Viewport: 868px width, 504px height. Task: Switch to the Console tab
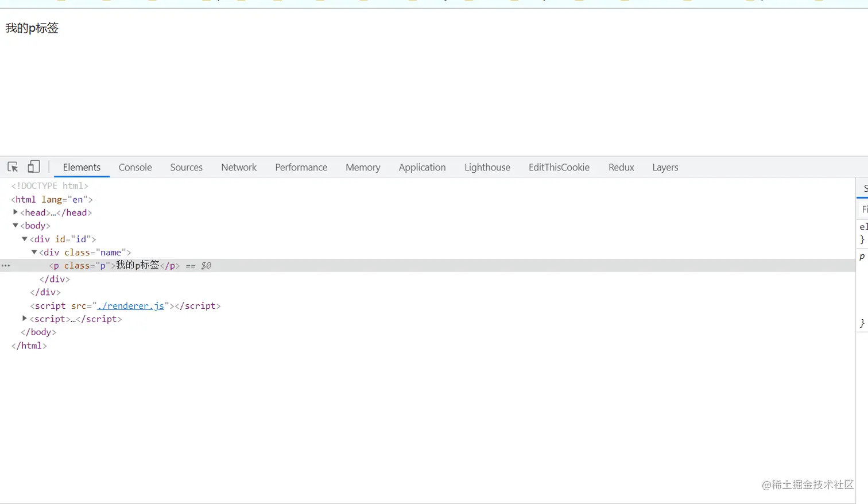point(135,167)
